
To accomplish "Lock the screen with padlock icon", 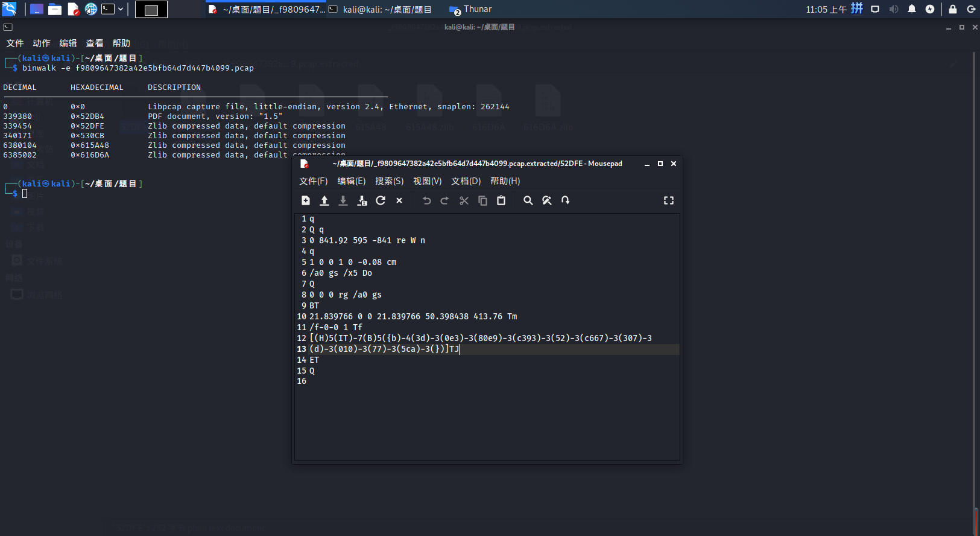I will [x=953, y=9].
